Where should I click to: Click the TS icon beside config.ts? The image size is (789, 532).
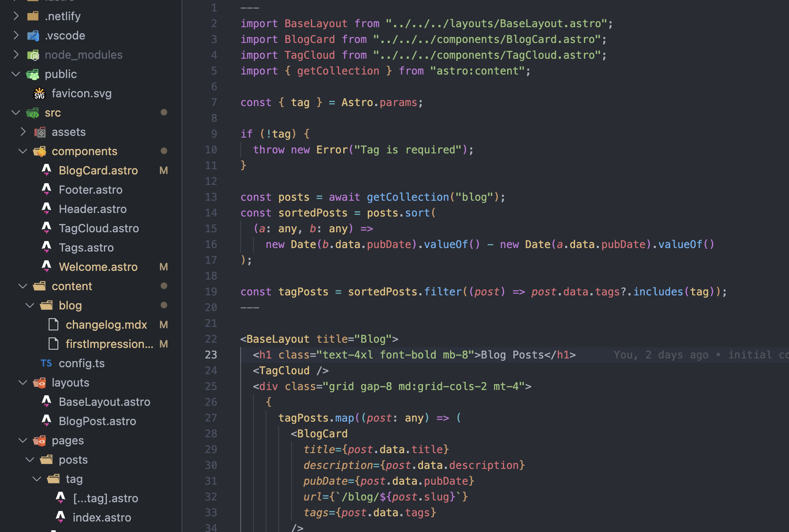(46, 363)
